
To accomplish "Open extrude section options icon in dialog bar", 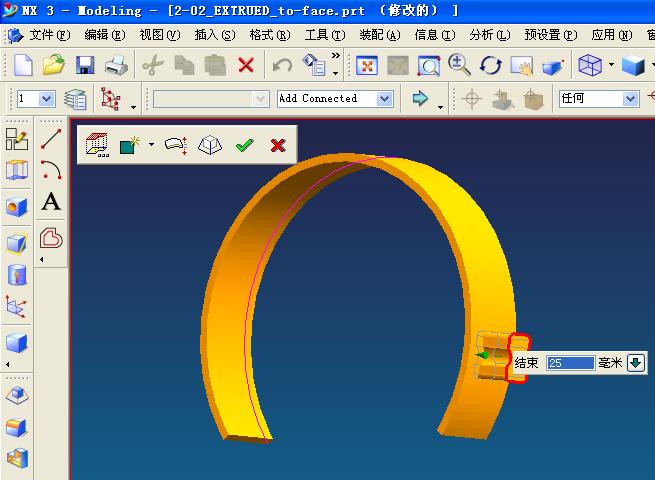I will click(97, 145).
